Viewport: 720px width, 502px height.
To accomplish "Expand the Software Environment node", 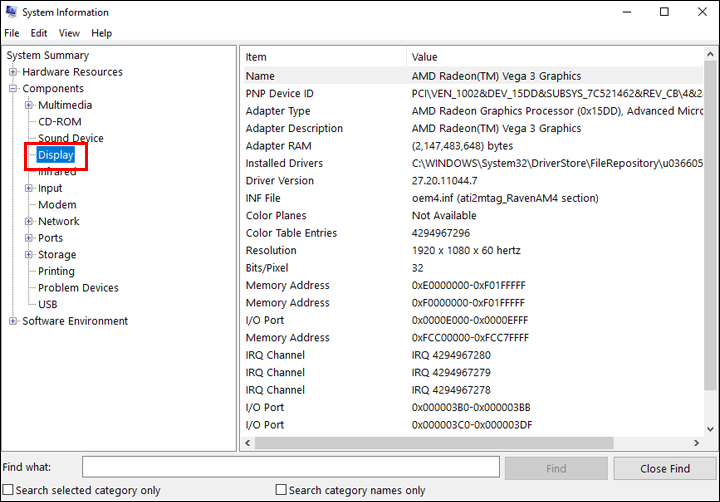I will tap(13, 321).
